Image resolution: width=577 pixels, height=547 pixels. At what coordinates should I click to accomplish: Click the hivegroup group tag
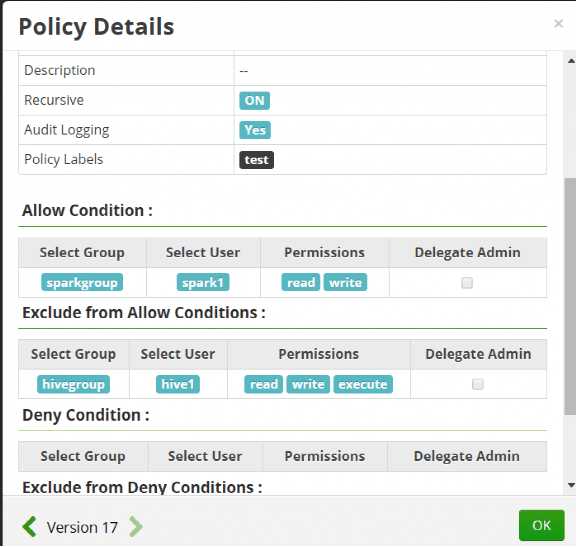click(73, 384)
